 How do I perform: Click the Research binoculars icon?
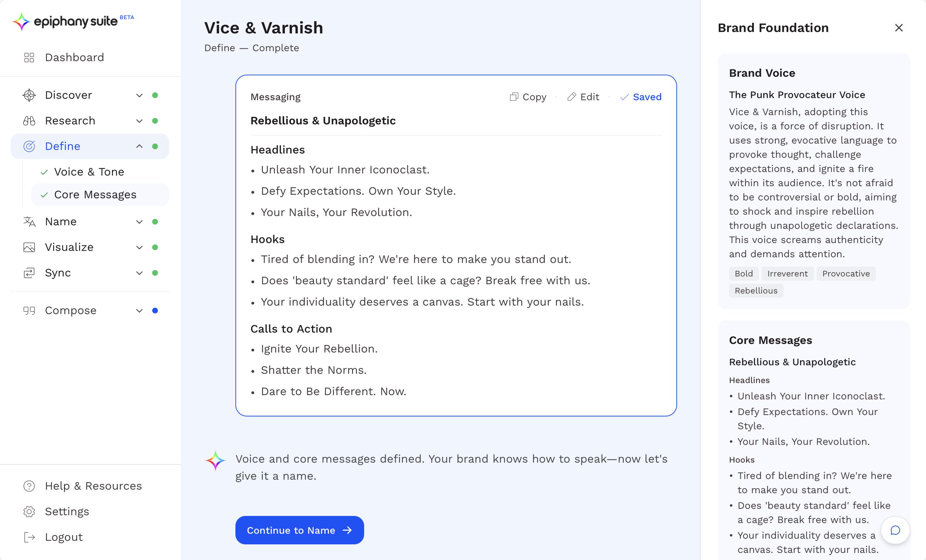point(29,121)
